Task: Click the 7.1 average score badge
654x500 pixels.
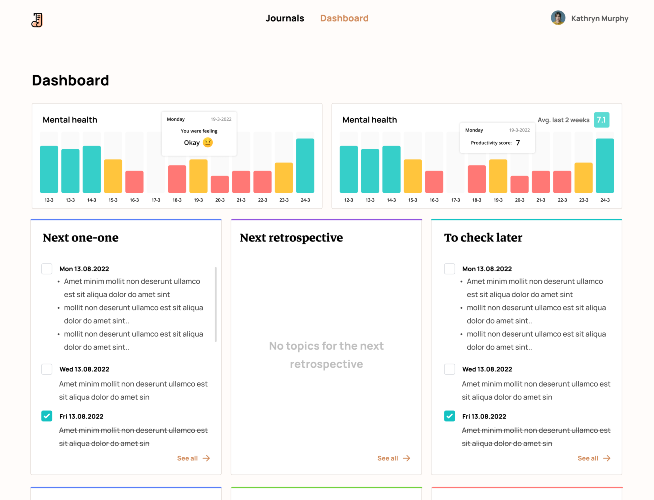Action: 601,120
